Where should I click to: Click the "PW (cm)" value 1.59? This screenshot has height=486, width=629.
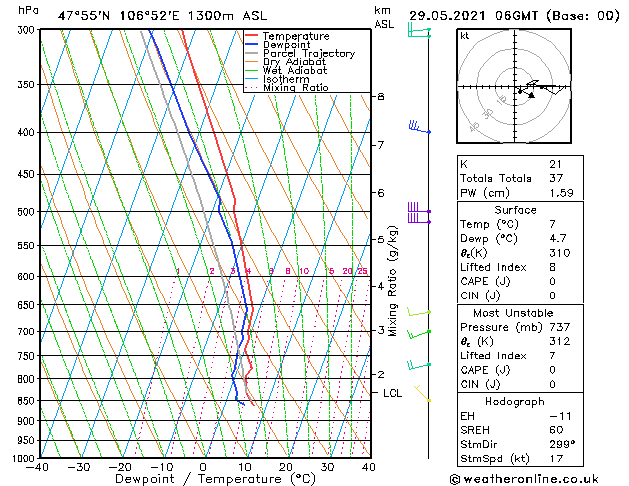pyautogui.click(x=561, y=193)
